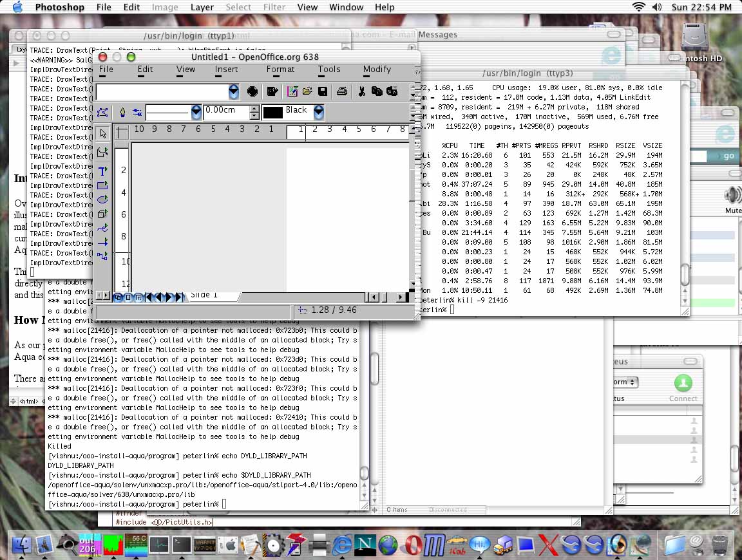Go to the first slide tab arrow

148,297
